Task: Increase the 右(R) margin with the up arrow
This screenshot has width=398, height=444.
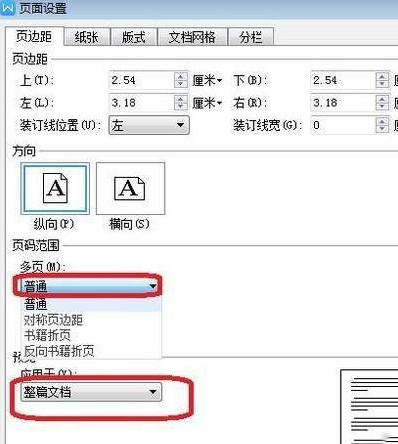Action: click(x=382, y=99)
